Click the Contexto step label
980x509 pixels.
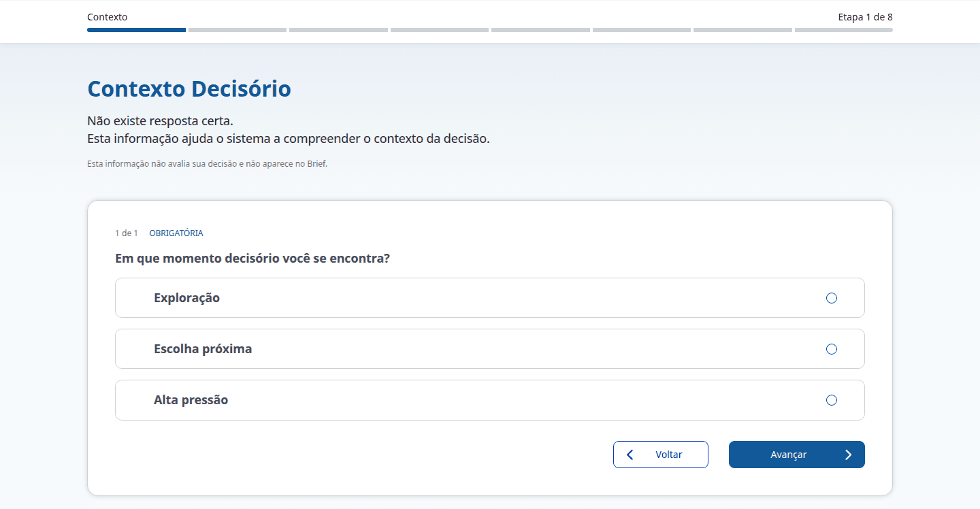(108, 17)
